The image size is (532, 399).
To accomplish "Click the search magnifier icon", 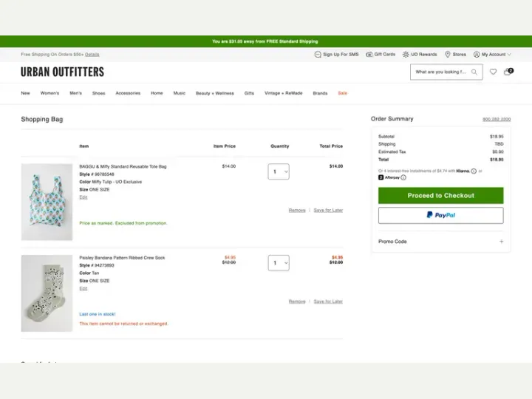I will (474, 72).
